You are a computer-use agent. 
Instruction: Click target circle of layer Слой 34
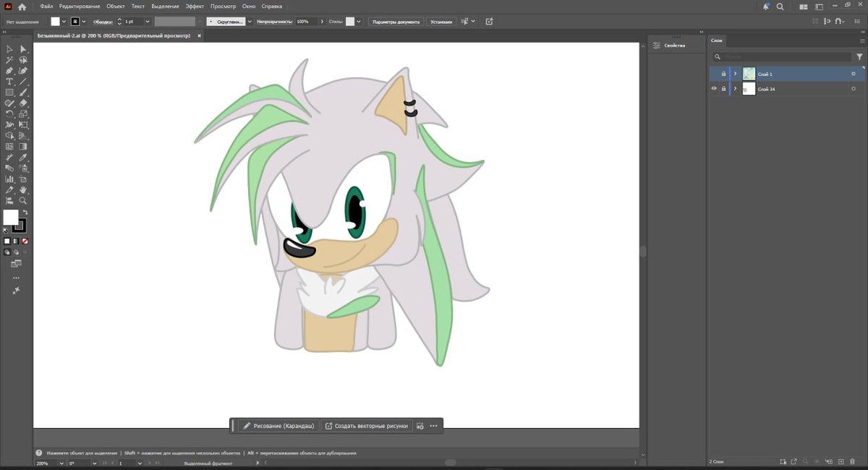tap(854, 88)
